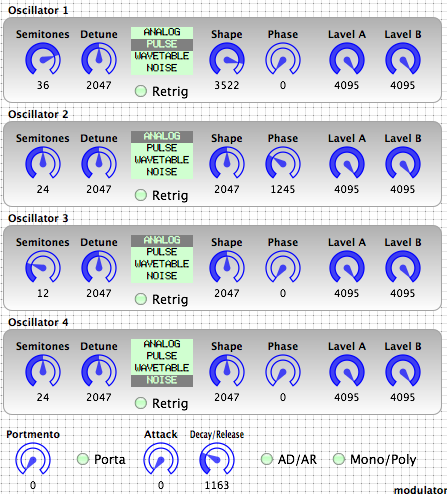Select ANALOG waveform for Oscillator 2
This screenshot has height=494, width=447.
pos(162,136)
